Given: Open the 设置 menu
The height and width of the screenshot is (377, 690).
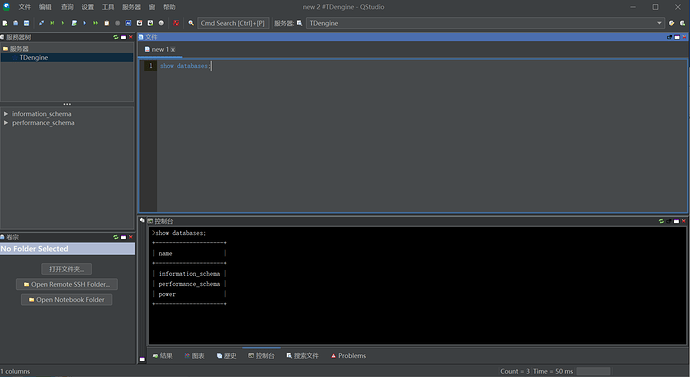Looking at the screenshot, I should (88, 7).
